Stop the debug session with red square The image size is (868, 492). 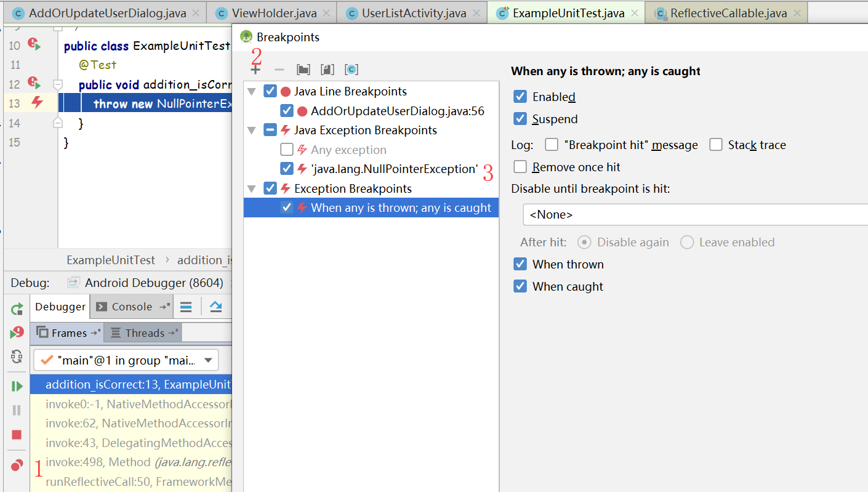point(17,435)
